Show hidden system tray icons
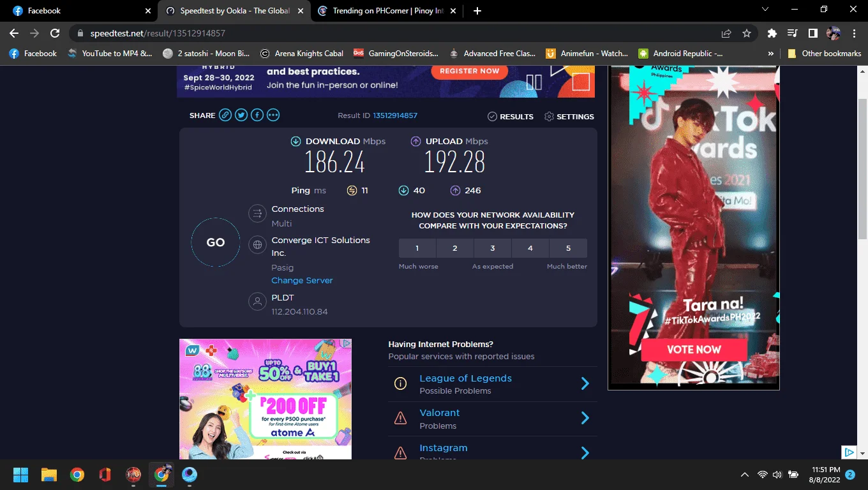 (745, 475)
